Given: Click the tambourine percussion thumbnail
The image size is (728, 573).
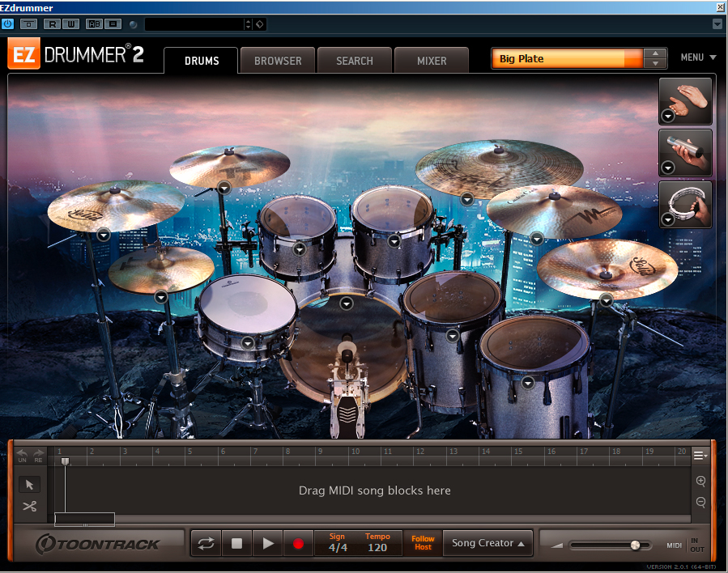Looking at the screenshot, I should click(685, 204).
